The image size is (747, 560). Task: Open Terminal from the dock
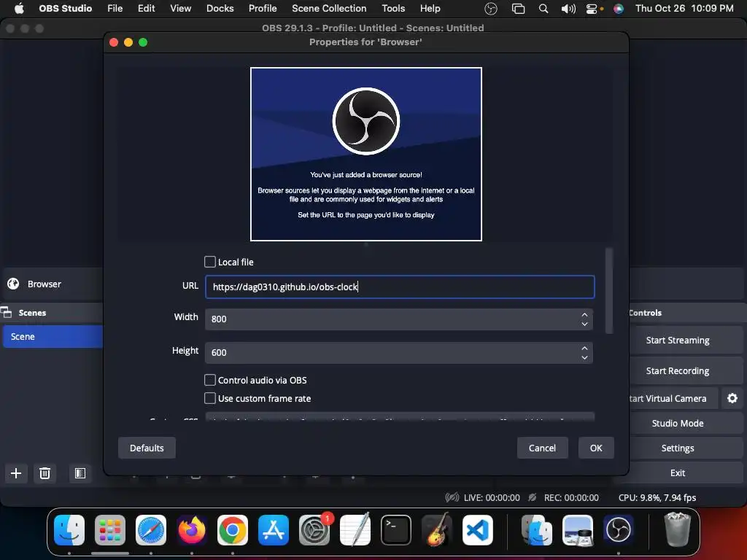[x=396, y=530]
